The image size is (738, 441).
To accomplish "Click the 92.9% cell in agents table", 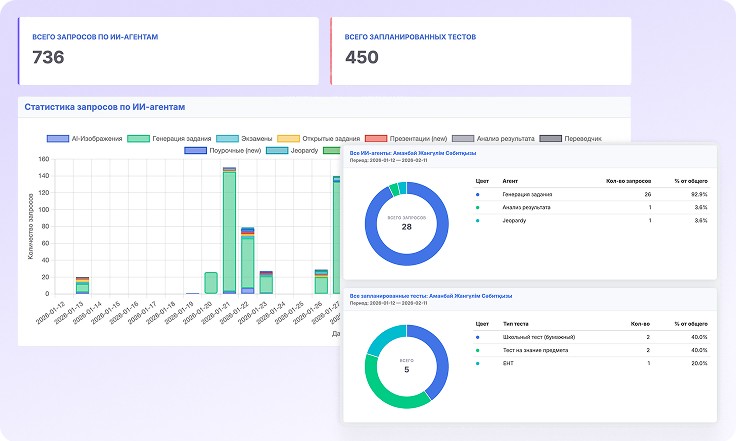I will point(699,194).
